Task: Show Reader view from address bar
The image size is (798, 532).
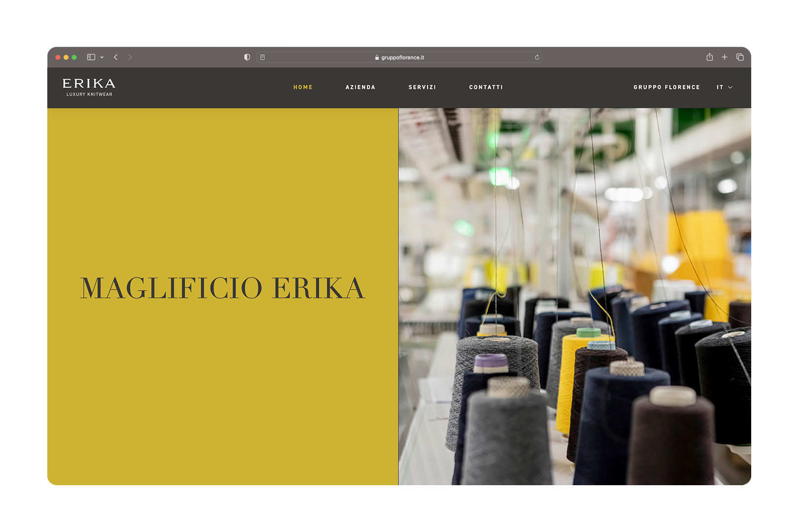Action: pyautogui.click(x=263, y=57)
